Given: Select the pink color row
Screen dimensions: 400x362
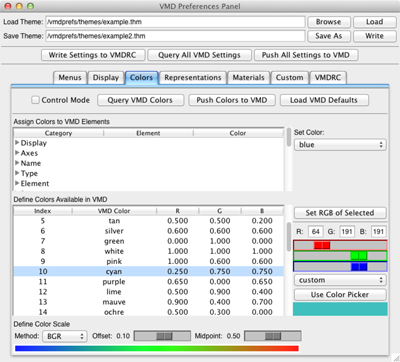Looking at the screenshot, I should pos(149,261).
